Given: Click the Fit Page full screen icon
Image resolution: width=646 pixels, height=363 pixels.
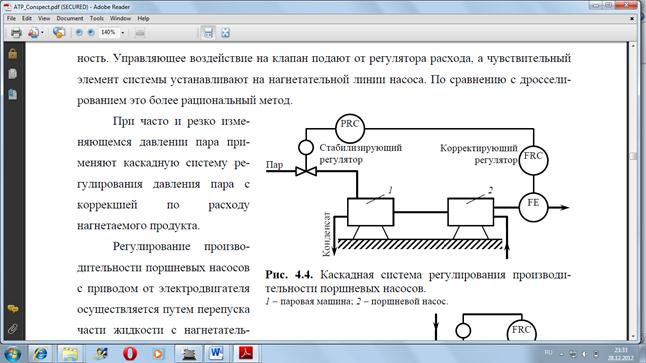Looking at the screenshot, I should (x=225, y=33).
